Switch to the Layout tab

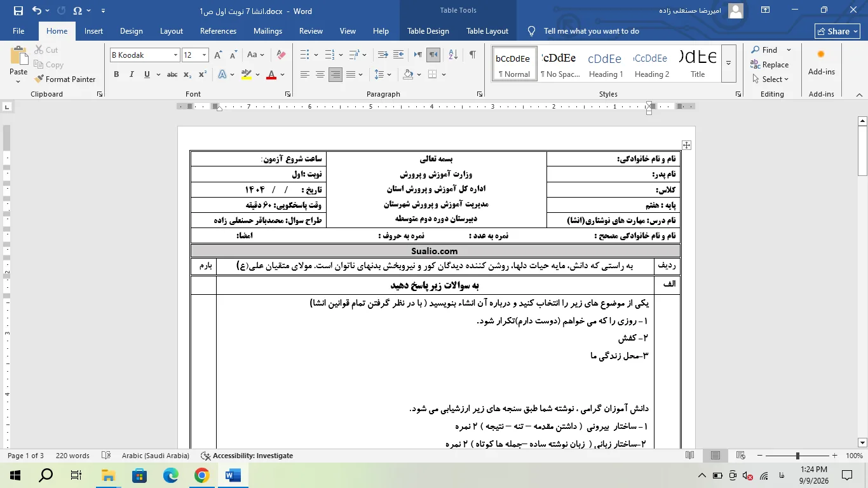pos(172,31)
